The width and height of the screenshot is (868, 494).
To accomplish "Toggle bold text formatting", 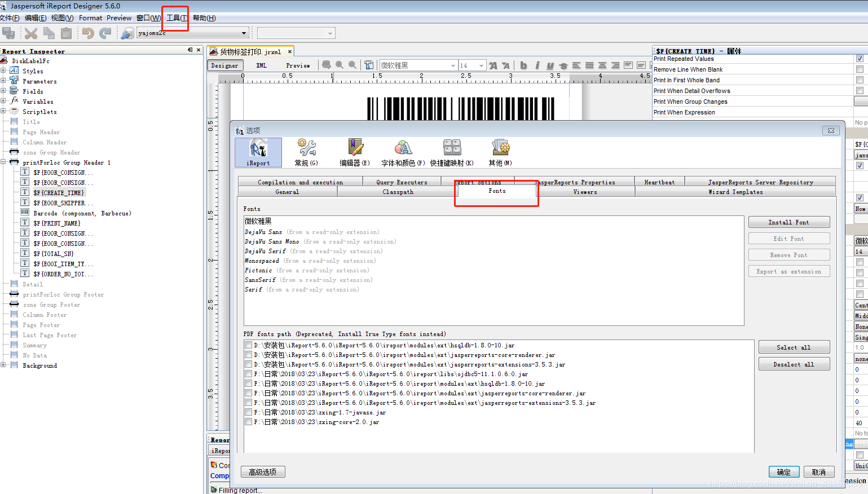I will 523,65.
